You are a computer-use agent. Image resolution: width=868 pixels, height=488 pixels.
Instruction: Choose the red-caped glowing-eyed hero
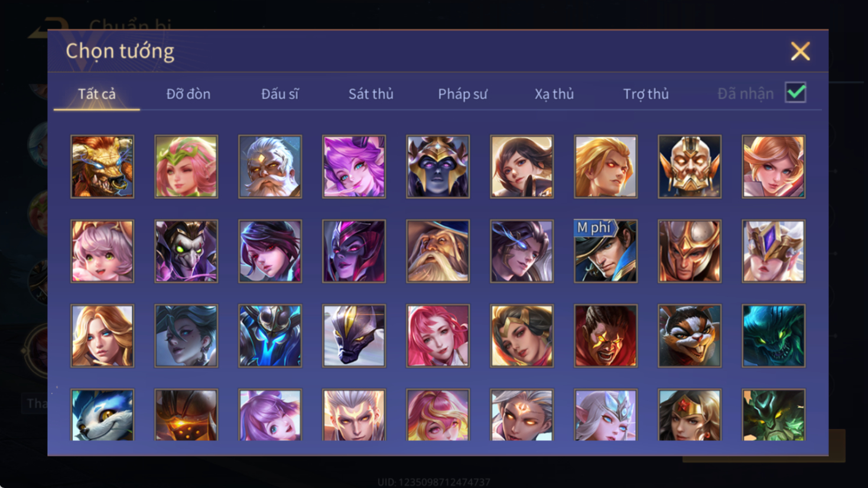[x=606, y=336]
